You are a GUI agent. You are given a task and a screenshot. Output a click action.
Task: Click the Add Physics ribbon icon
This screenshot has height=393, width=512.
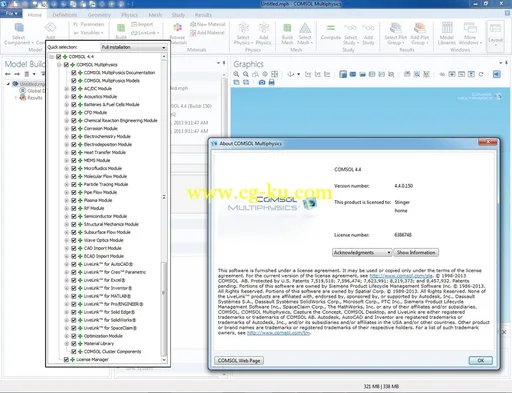(x=264, y=28)
